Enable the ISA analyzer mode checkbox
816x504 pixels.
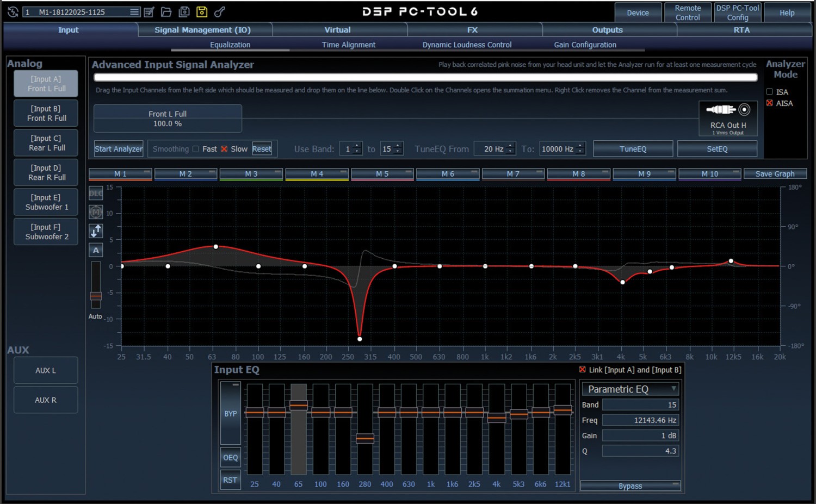(x=769, y=92)
